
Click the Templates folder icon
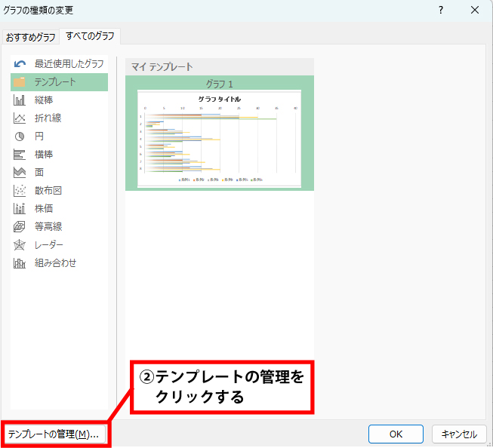coord(20,82)
